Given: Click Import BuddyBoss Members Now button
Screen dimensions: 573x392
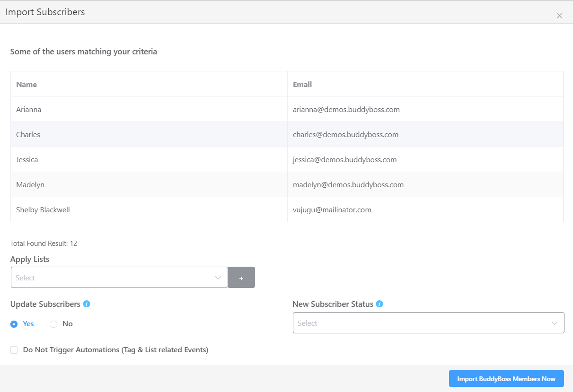Looking at the screenshot, I should (506, 379).
